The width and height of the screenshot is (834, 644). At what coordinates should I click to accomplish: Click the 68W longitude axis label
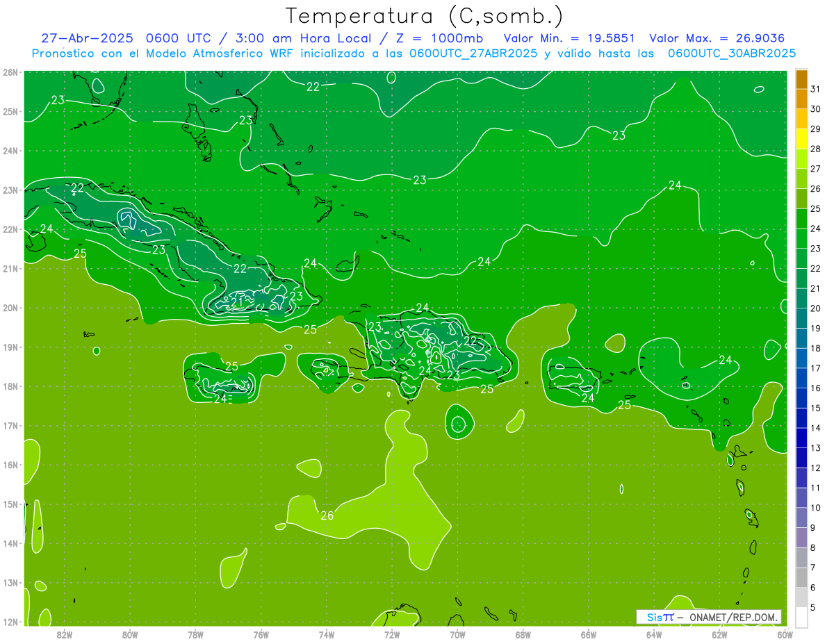pyautogui.click(x=523, y=634)
